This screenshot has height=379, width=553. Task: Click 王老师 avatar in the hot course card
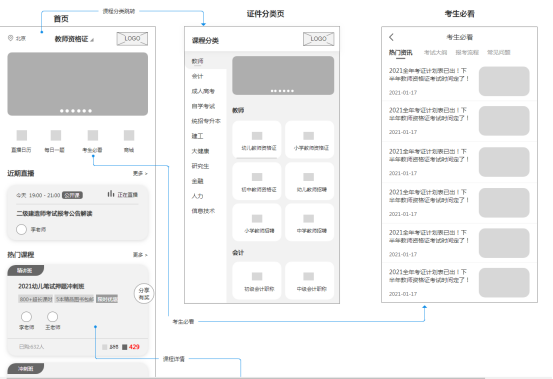(x=53, y=317)
